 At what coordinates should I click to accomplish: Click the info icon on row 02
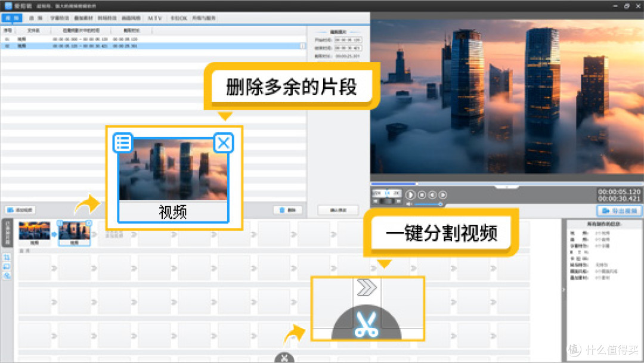point(303,46)
